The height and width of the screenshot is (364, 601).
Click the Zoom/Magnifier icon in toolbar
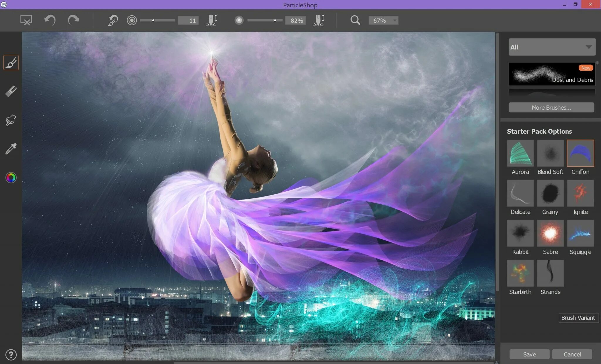tap(355, 20)
